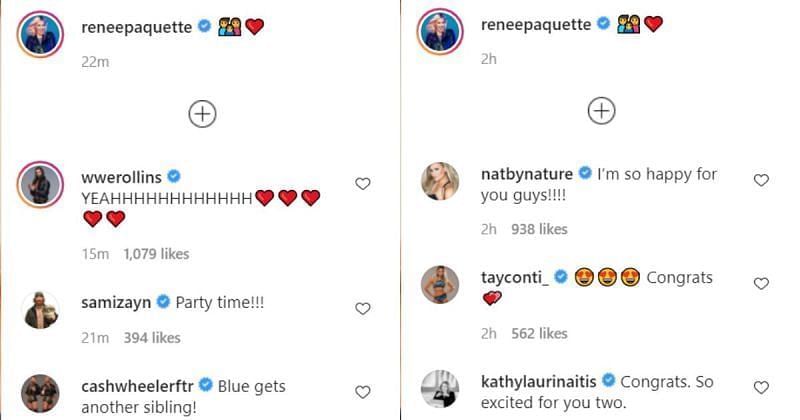Image resolution: width=800 pixels, height=420 pixels.
Task: Expand more comments with left plus icon
Action: pos(202,114)
